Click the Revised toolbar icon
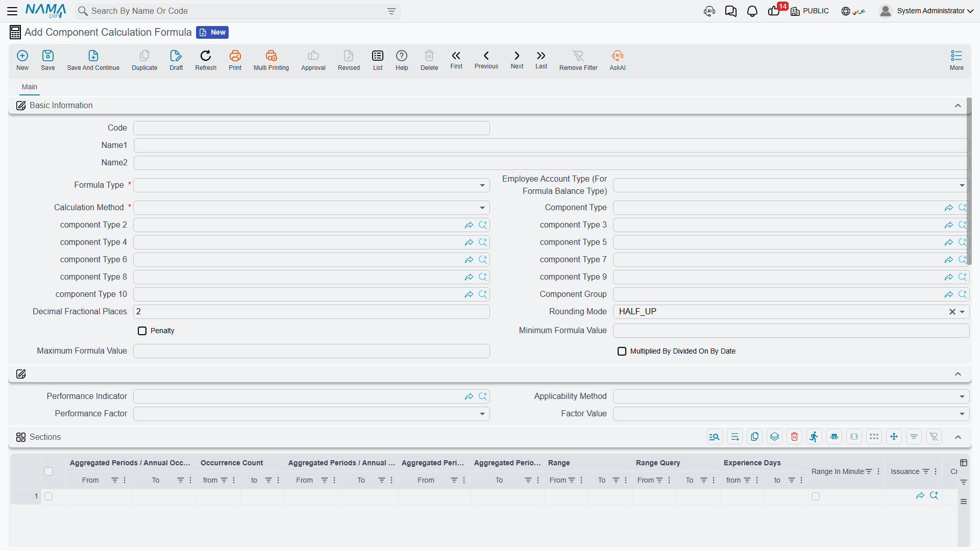 click(349, 60)
